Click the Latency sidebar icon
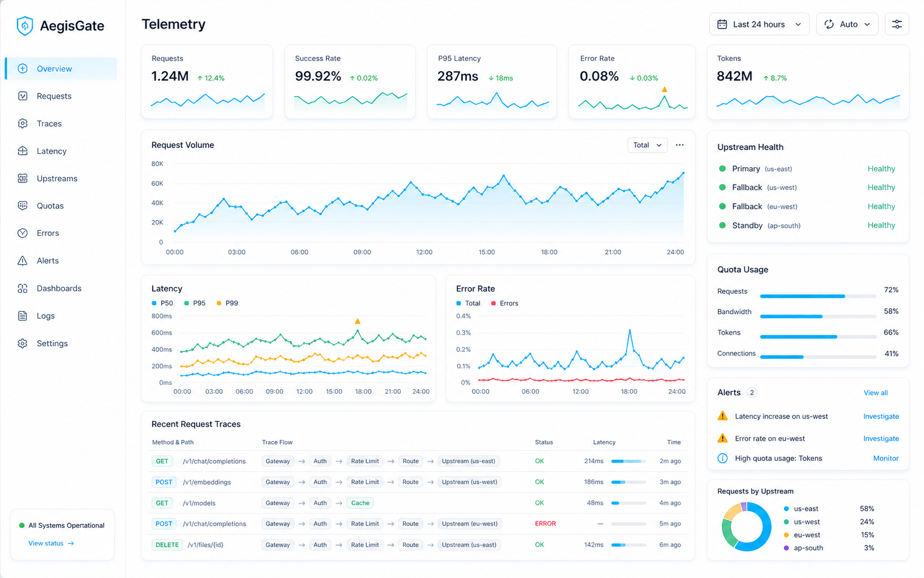Viewport: 924px width, 578px height. [23, 151]
